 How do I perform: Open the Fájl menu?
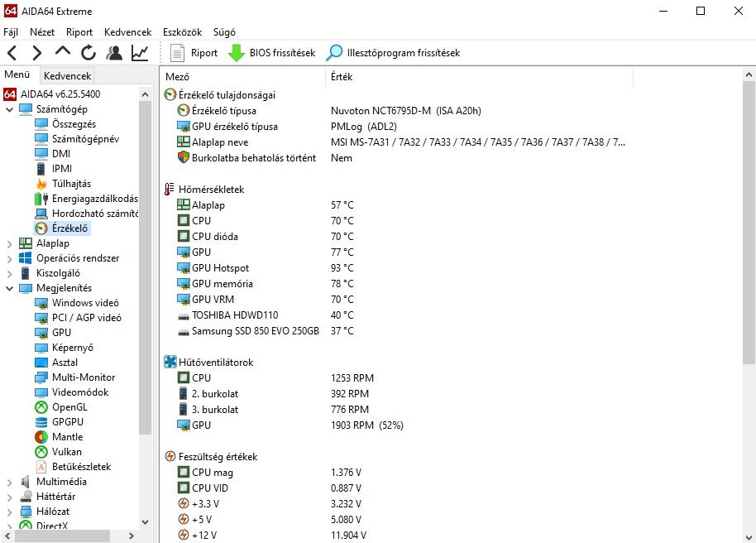[x=11, y=31]
